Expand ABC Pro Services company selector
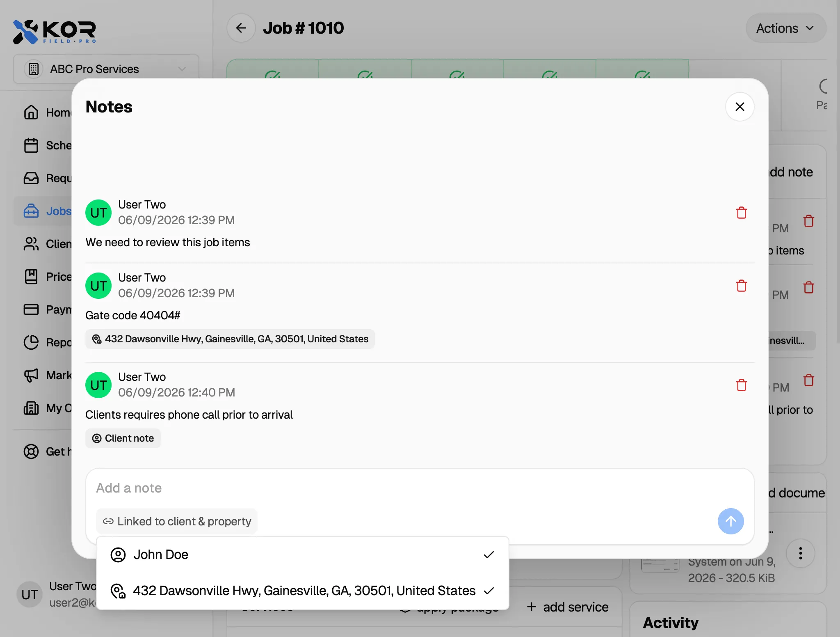 (x=106, y=69)
